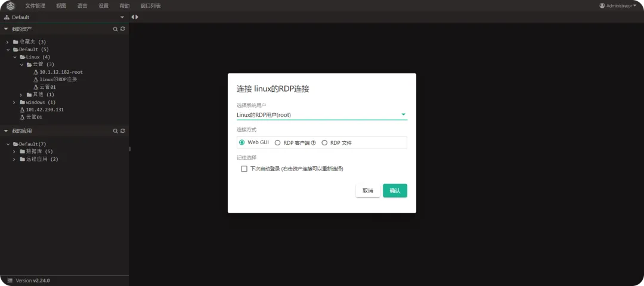
Task: Select 云管01 penguin inside 云管 folder
Action: pyautogui.click(x=36, y=87)
